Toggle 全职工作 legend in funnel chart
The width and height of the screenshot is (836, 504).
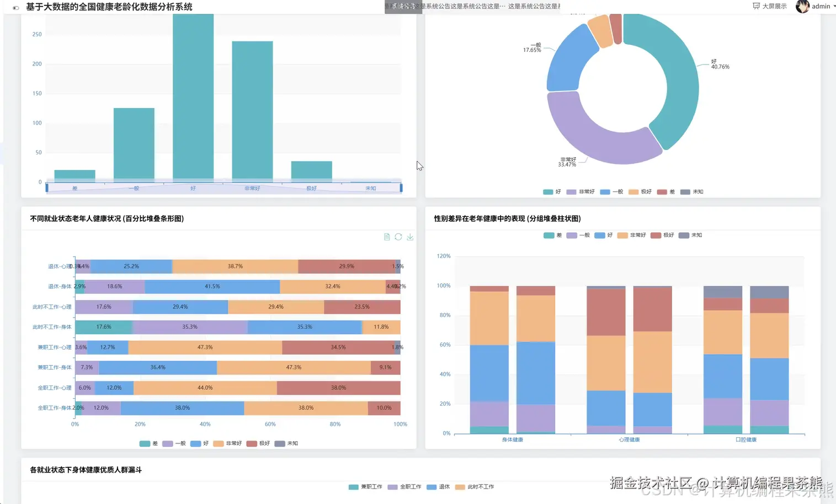[404, 487]
